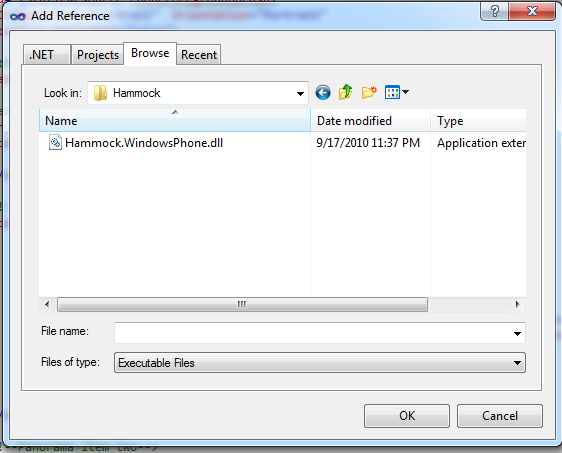This screenshot has width=562, height=453.
Task: Switch to the .NET tab
Action: (x=47, y=55)
